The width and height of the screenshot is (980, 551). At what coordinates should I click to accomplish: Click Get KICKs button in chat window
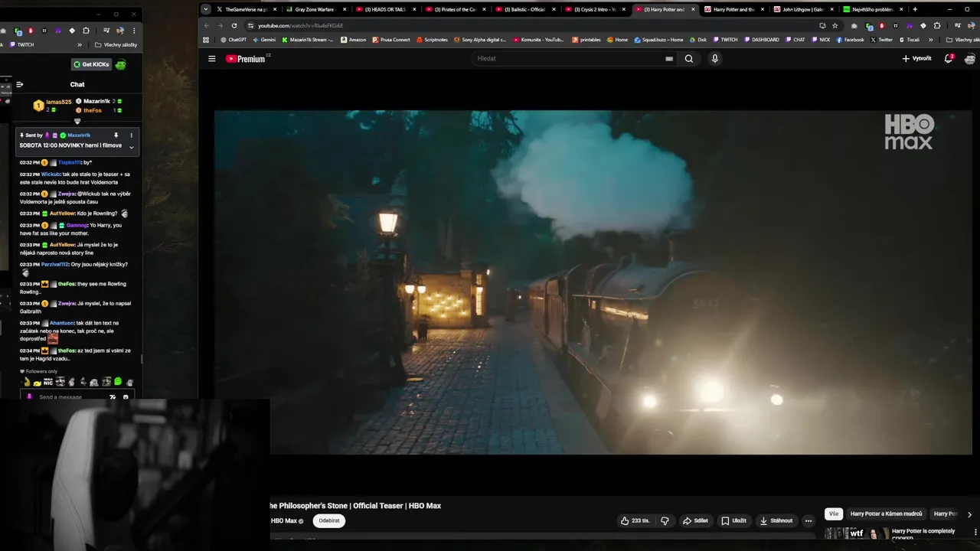[x=92, y=64]
